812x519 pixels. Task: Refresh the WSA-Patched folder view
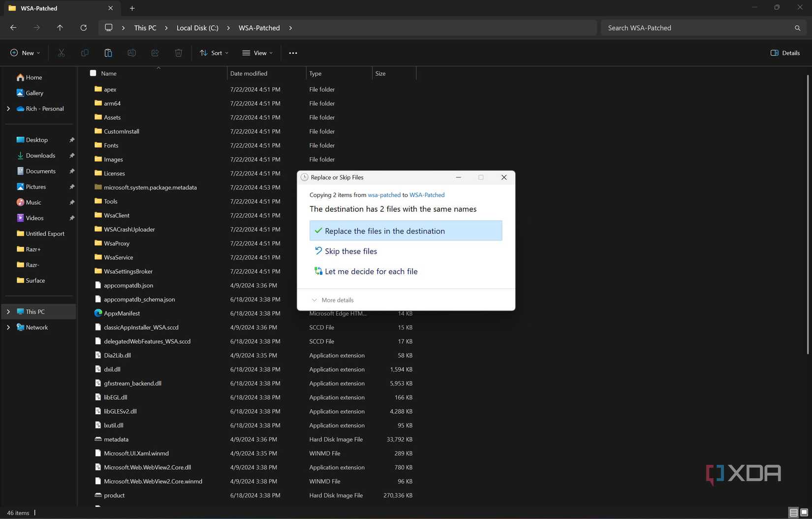pyautogui.click(x=84, y=28)
